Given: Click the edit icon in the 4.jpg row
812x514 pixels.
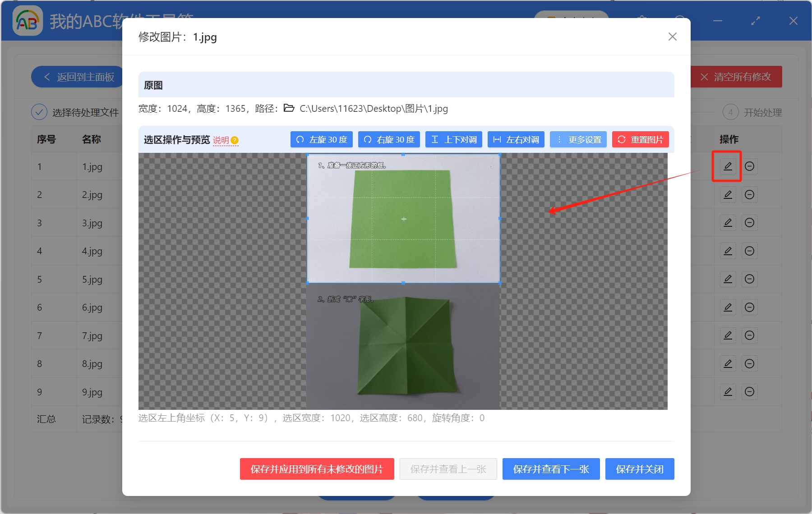Looking at the screenshot, I should pyautogui.click(x=728, y=251).
